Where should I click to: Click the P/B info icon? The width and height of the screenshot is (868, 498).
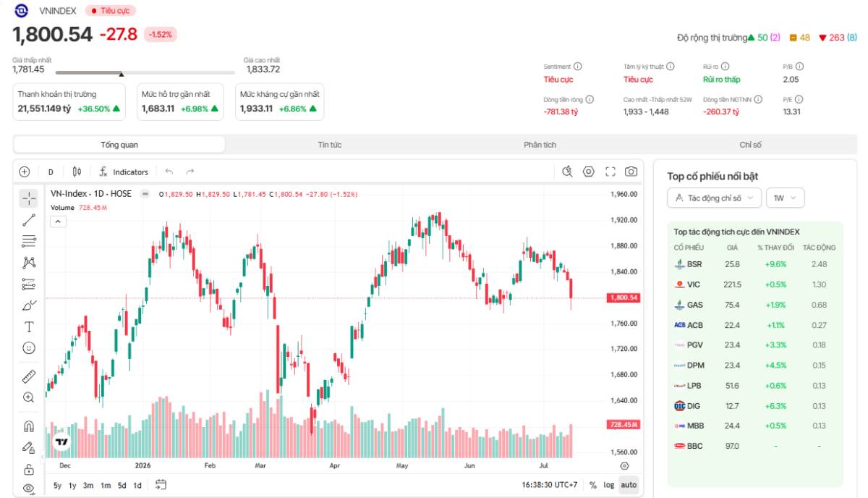coord(800,67)
